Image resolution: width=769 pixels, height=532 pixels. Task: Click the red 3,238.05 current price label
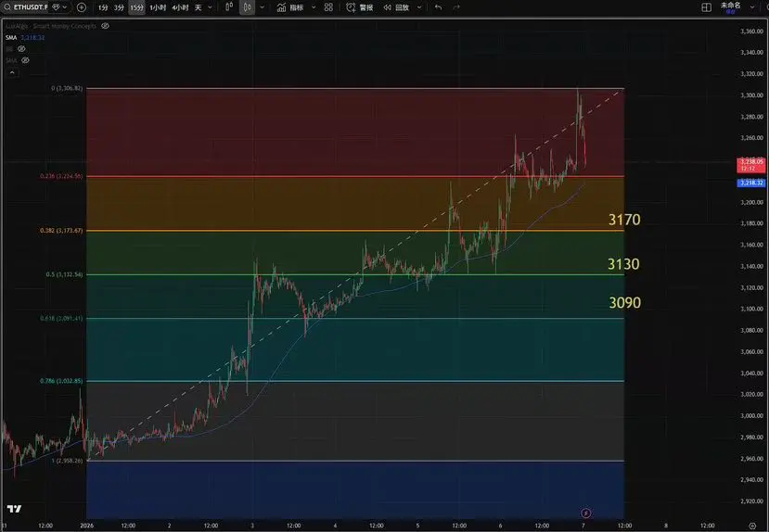tap(751, 165)
